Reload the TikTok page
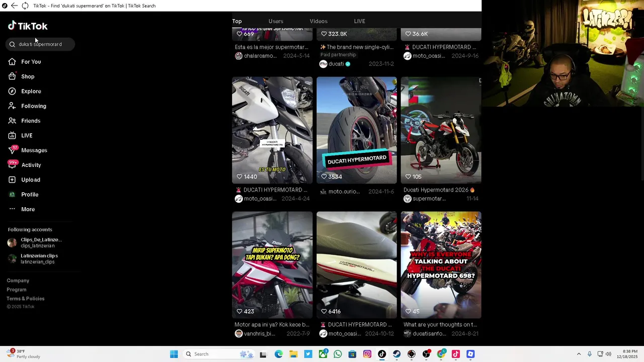 (x=25, y=6)
